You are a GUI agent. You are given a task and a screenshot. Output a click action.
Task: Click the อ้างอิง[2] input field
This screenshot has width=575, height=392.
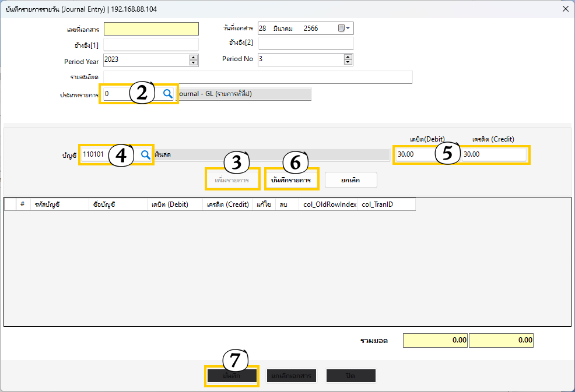click(x=306, y=44)
